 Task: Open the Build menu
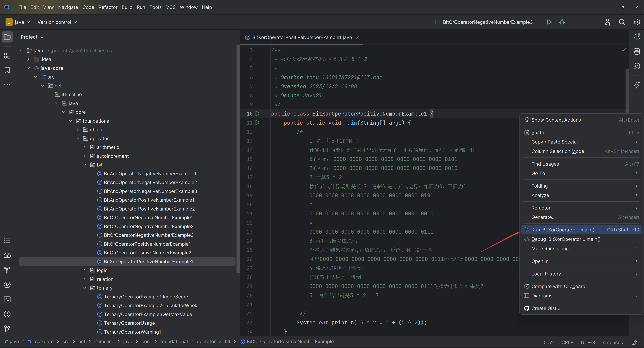pos(127,7)
